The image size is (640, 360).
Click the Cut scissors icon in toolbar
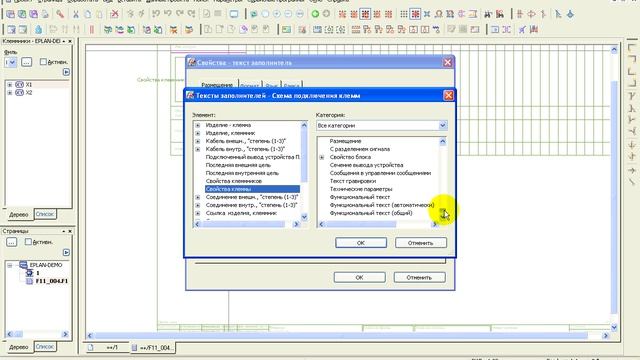76,14
